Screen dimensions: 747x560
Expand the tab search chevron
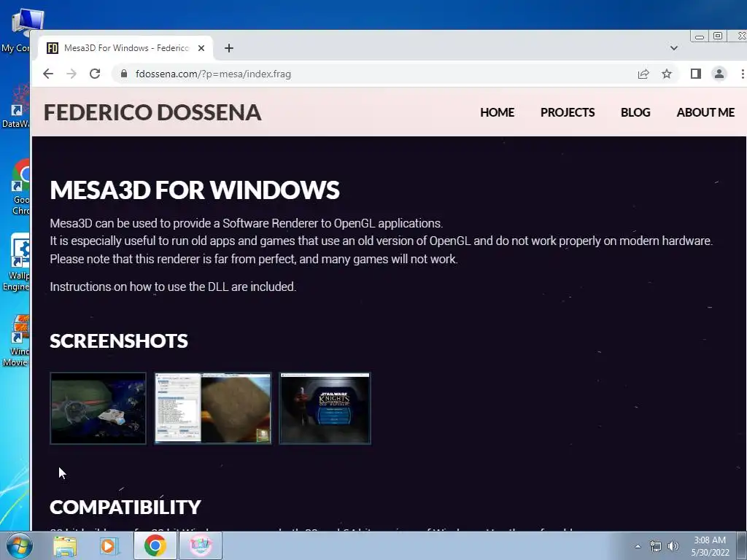point(673,48)
